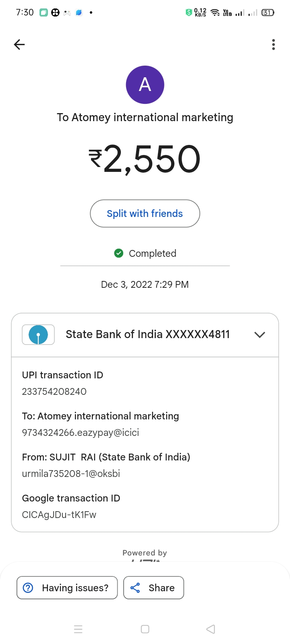Tap the Android home square icon

click(145, 629)
